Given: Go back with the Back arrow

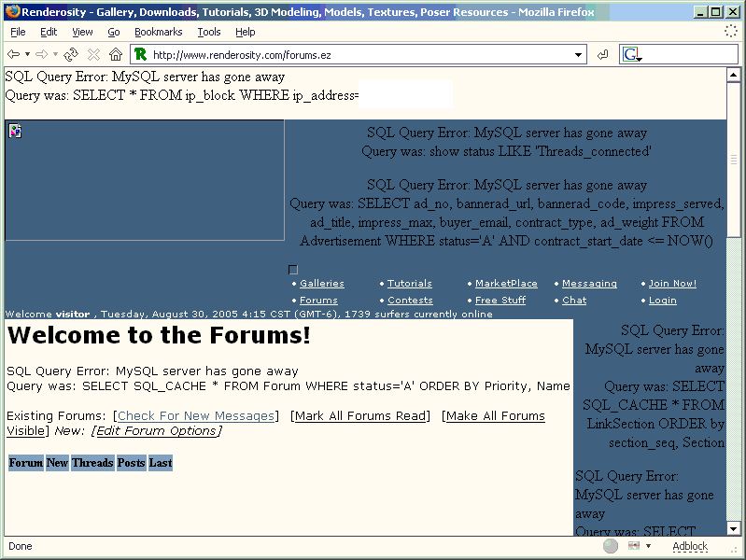Looking at the screenshot, I should pyautogui.click(x=13, y=54).
